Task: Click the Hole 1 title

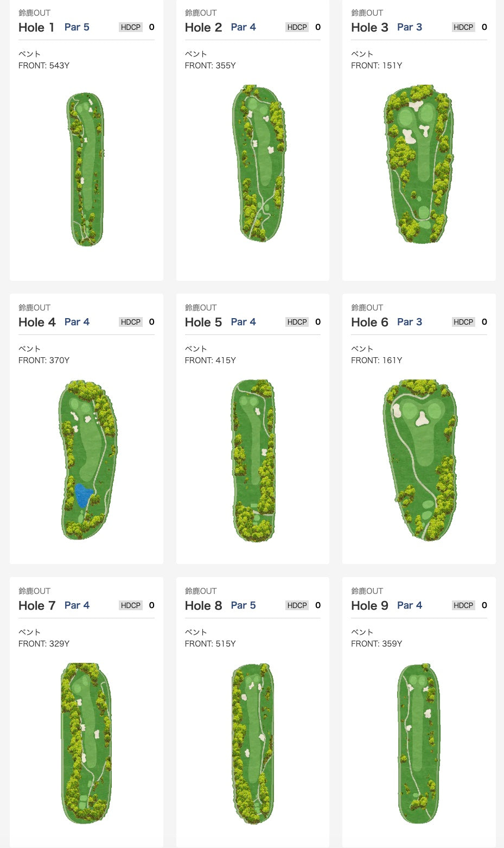Action: [x=36, y=27]
